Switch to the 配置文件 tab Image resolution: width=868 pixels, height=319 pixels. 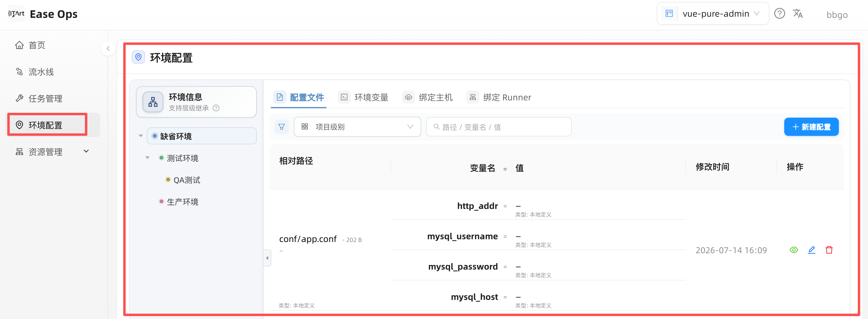click(299, 97)
